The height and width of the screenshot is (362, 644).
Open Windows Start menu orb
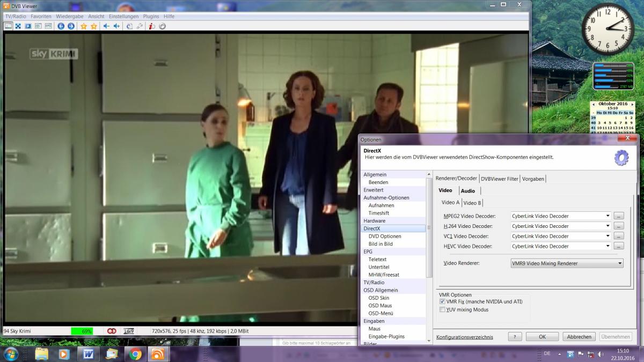[11, 354]
